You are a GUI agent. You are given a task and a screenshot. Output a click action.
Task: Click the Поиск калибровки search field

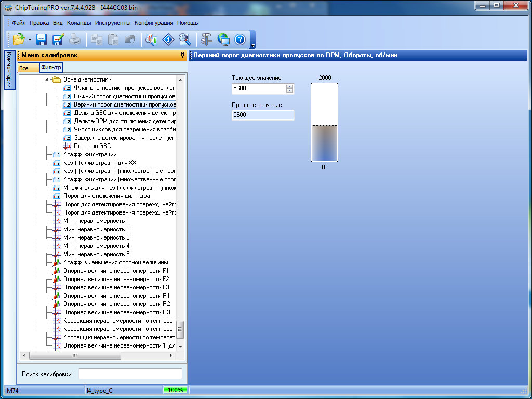(x=130, y=374)
